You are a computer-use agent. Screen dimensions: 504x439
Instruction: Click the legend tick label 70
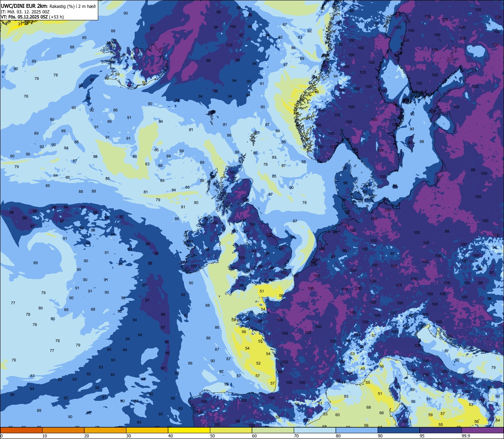296,436
